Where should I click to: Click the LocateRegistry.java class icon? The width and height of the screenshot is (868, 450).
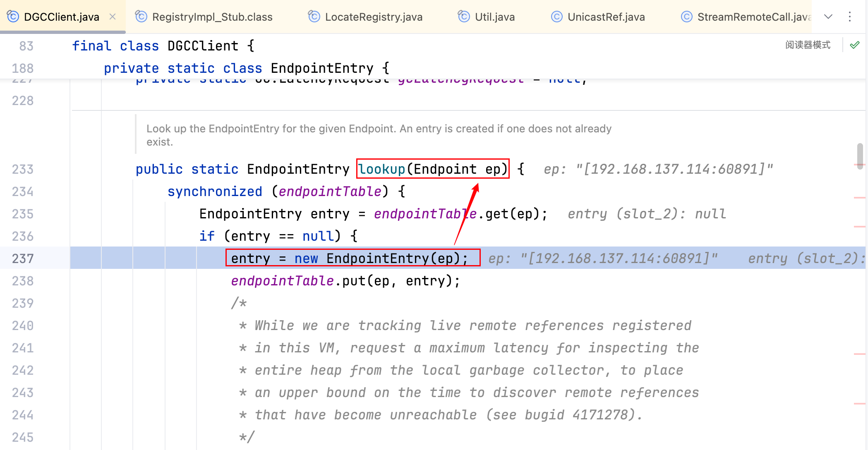pyautogui.click(x=314, y=17)
